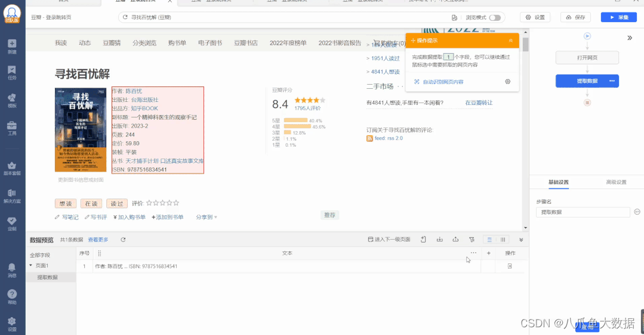
Task: Switch data preview to vertical column view
Action: (x=503, y=240)
